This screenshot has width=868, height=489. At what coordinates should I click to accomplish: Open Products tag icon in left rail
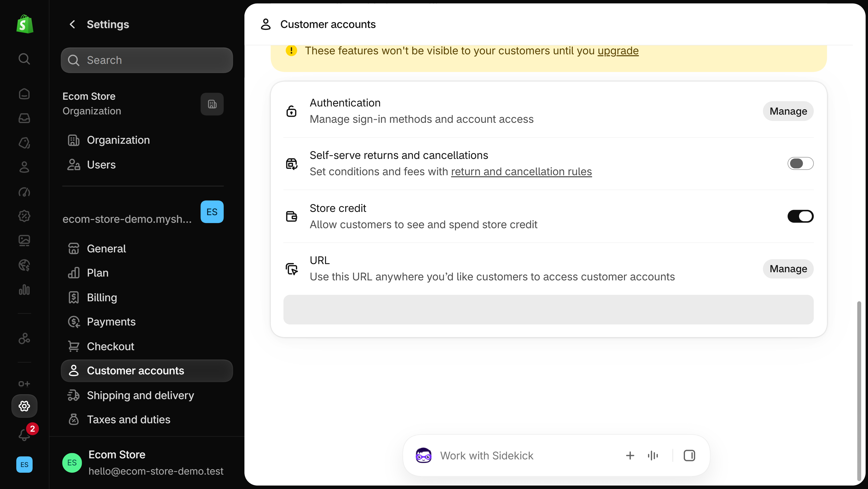tap(24, 143)
